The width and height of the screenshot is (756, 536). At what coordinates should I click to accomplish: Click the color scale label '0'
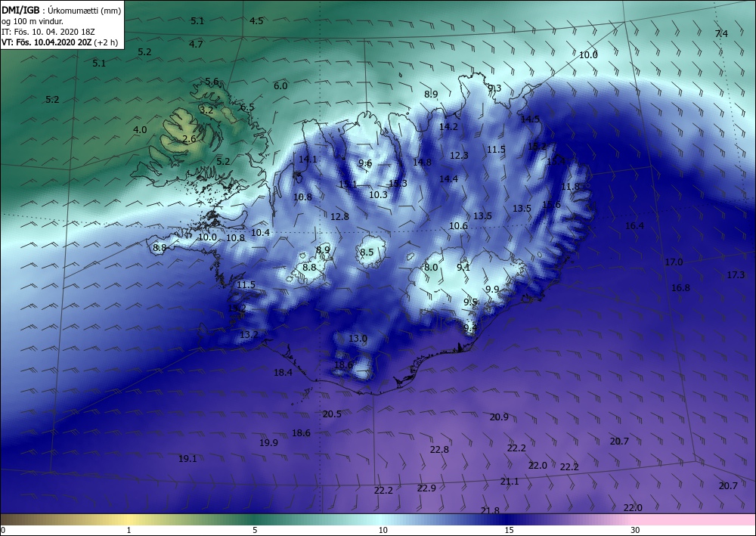coord(3,531)
